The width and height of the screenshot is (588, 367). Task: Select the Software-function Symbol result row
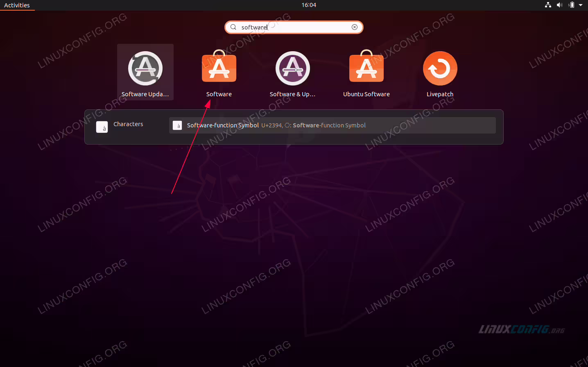click(332, 125)
